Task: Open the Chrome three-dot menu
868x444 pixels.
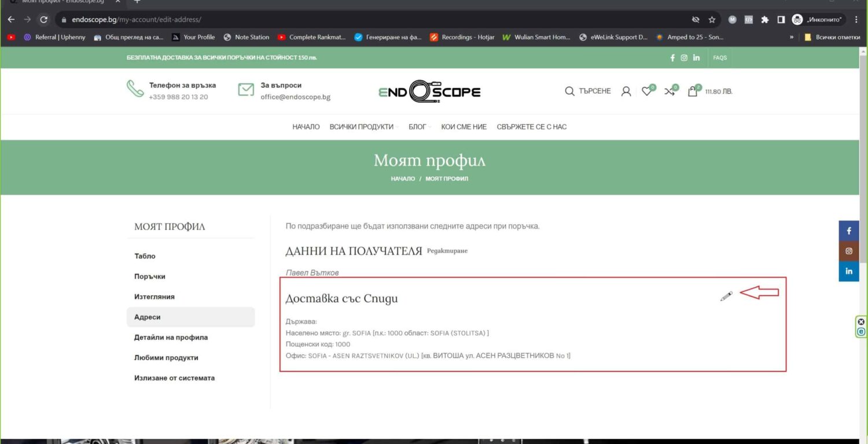Action: click(856, 20)
